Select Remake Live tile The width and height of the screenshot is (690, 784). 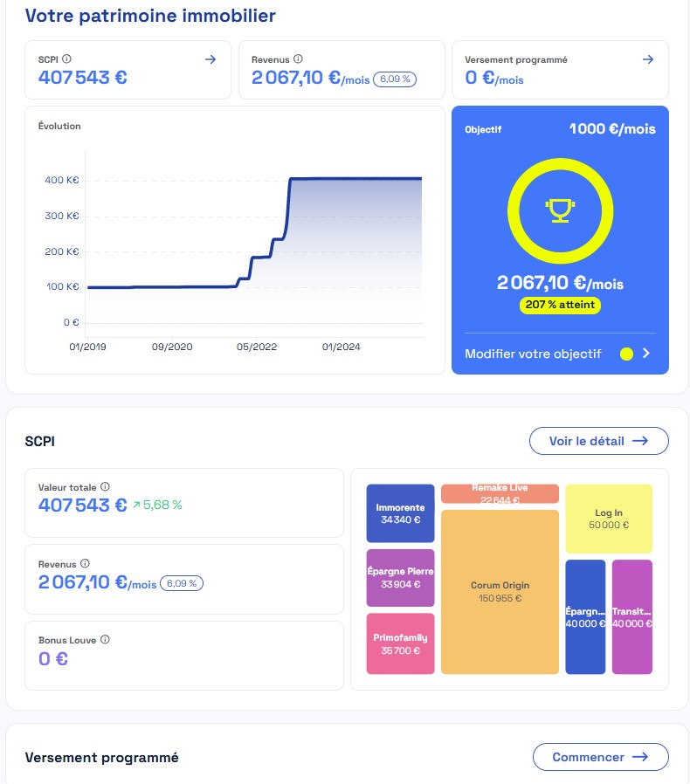(x=500, y=493)
